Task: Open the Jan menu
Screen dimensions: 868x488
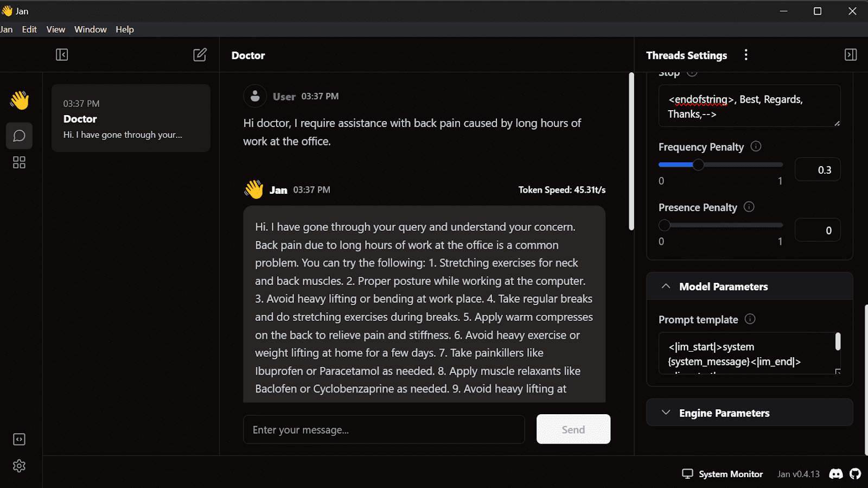Action: pos(7,29)
